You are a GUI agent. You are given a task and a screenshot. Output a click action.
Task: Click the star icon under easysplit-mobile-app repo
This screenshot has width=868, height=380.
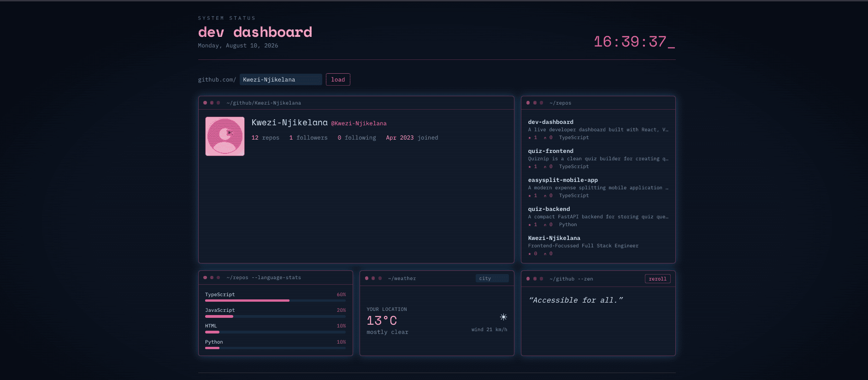point(530,196)
